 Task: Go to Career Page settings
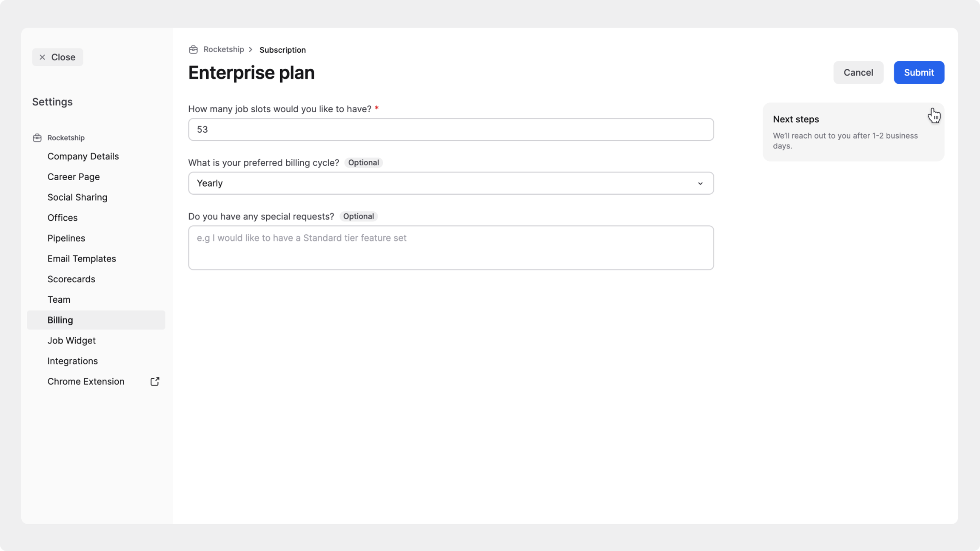coord(74,177)
